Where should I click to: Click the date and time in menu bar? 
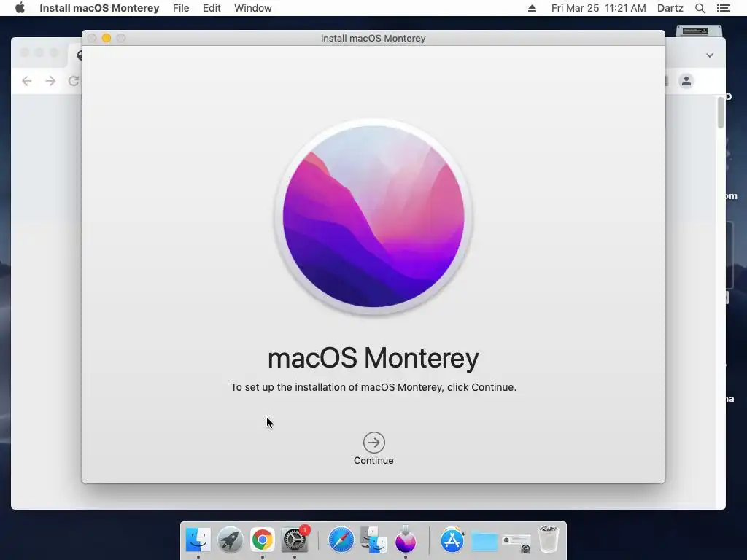click(x=598, y=8)
